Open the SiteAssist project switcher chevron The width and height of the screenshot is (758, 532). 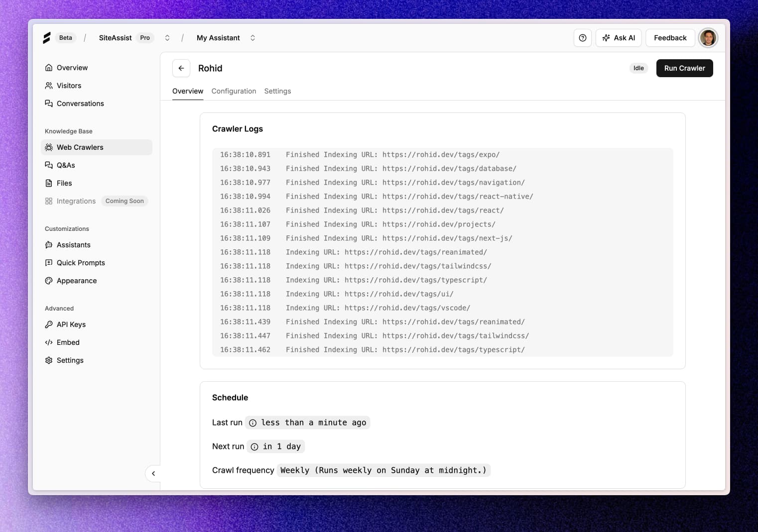point(167,38)
